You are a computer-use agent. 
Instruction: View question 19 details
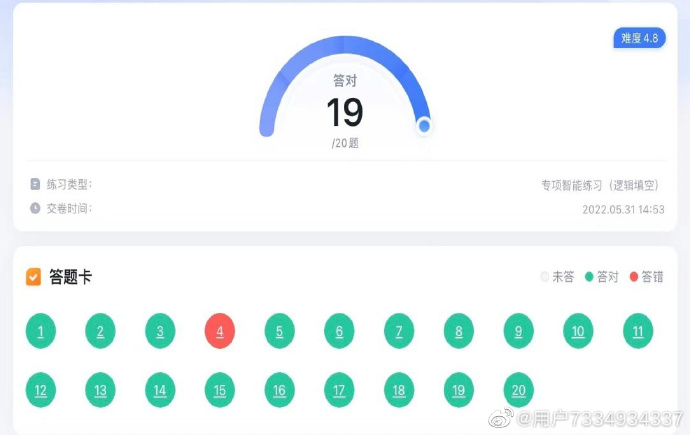(x=459, y=390)
